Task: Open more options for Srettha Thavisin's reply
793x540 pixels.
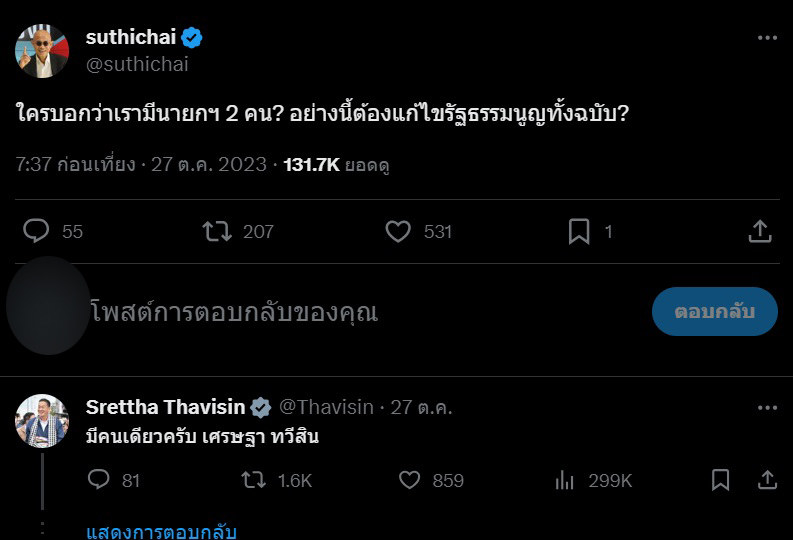Action: [767, 408]
